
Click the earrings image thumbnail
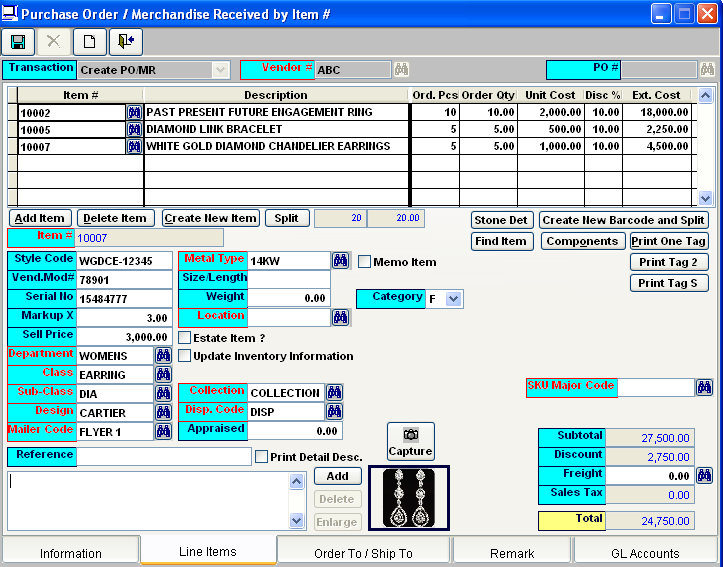[409, 497]
